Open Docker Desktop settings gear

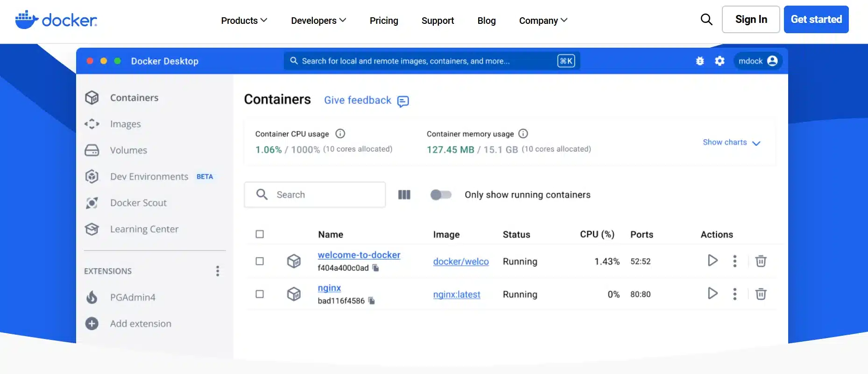(720, 61)
